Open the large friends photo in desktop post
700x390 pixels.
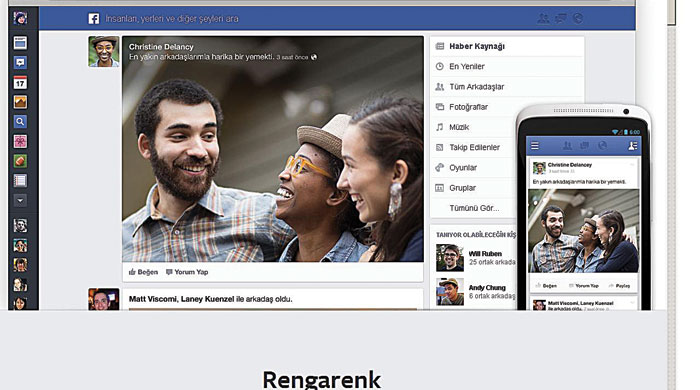[x=273, y=149]
